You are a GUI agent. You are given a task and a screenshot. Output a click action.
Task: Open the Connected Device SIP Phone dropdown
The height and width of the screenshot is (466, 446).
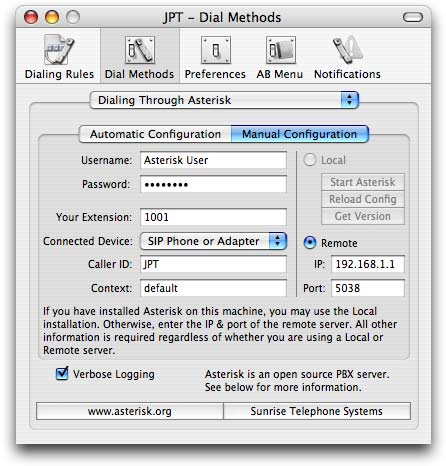pos(213,241)
